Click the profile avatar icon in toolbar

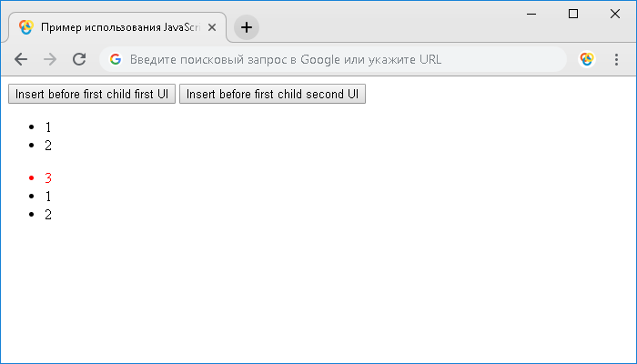587,60
